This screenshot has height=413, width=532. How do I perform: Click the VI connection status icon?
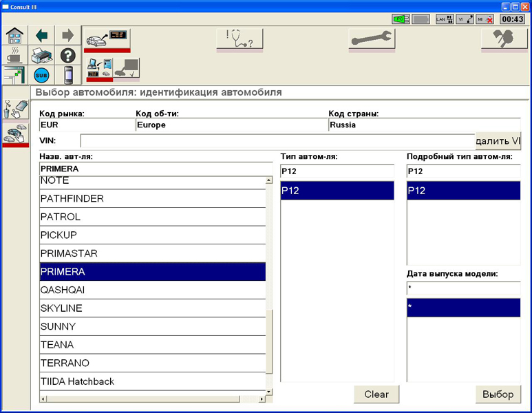click(465, 19)
